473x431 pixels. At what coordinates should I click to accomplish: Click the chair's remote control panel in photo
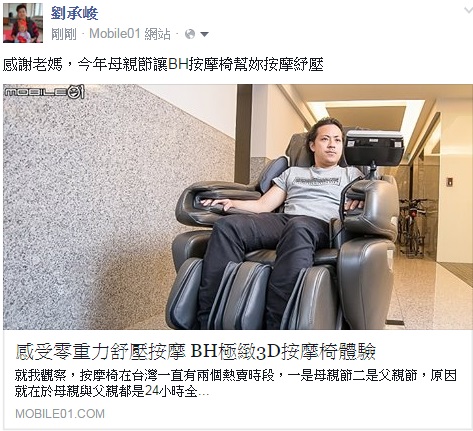[374, 148]
